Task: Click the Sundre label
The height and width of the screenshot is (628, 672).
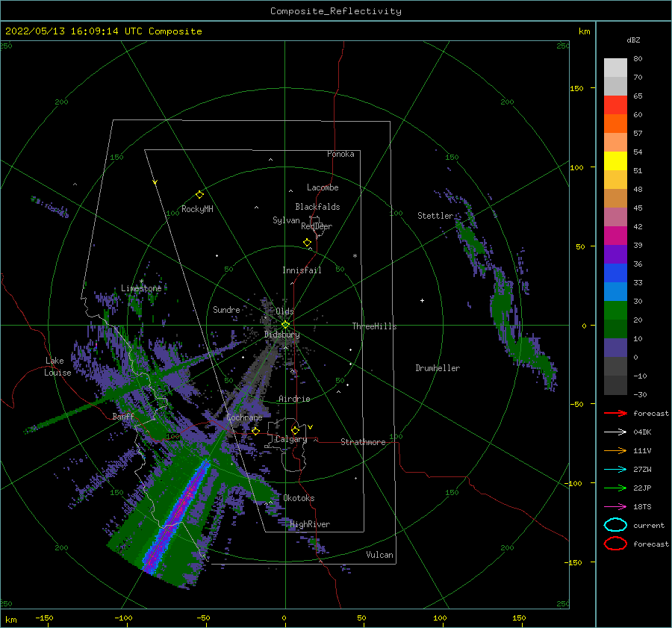Action: click(226, 309)
